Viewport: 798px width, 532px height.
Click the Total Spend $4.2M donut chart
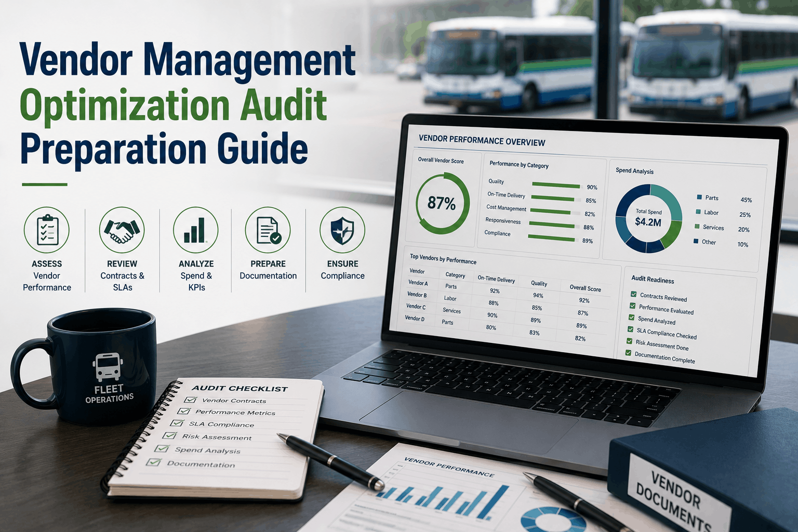[x=648, y=219]
